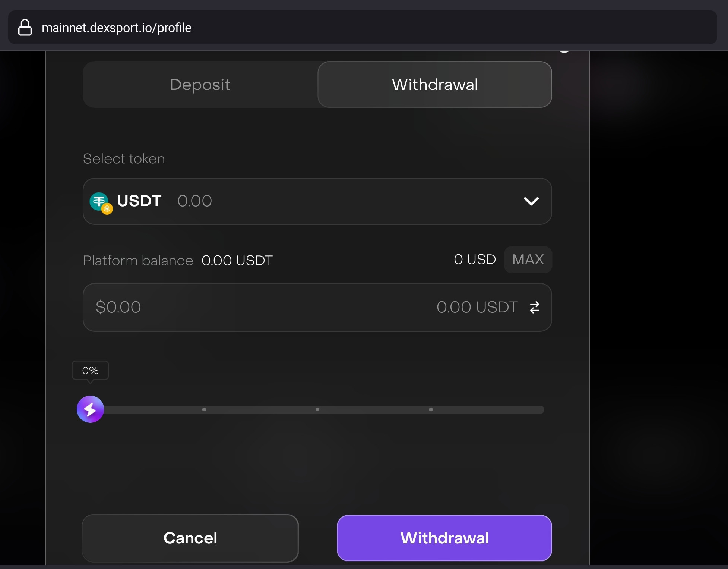Click the Platform balance 0.00 USDT value
This screenshot has height=569, width=728.
(x=237, y=261)
